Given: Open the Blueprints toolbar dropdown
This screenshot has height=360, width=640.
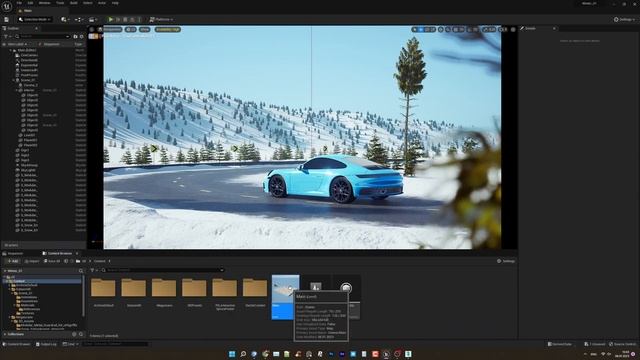Looking at the screenshot, I should click(78, 19).
